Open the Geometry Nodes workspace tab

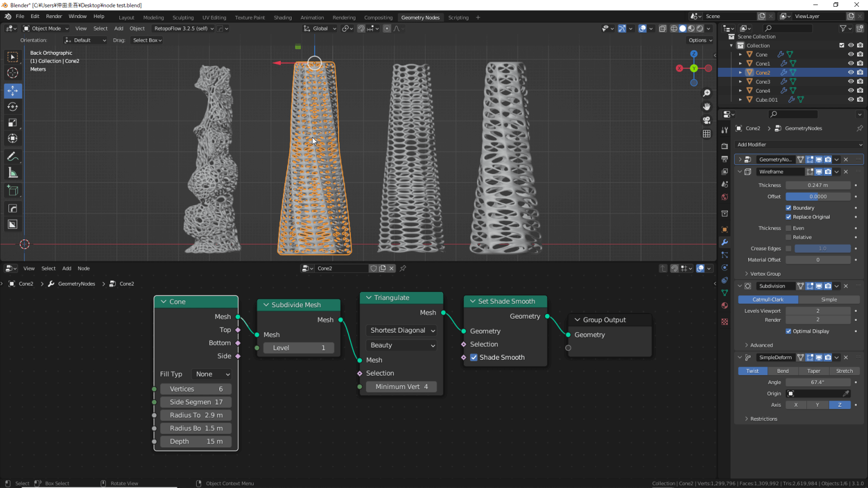(420, 17)
